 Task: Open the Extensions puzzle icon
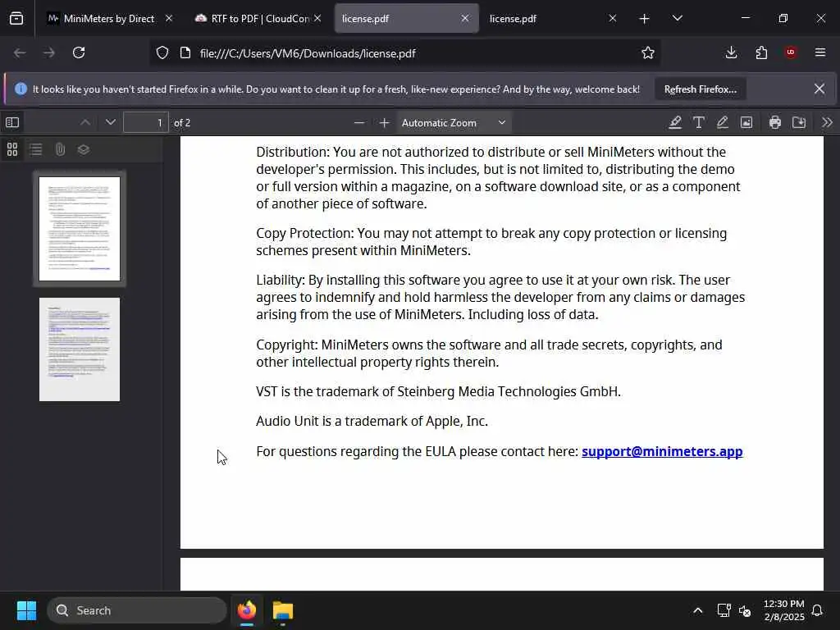click(761, 52)
